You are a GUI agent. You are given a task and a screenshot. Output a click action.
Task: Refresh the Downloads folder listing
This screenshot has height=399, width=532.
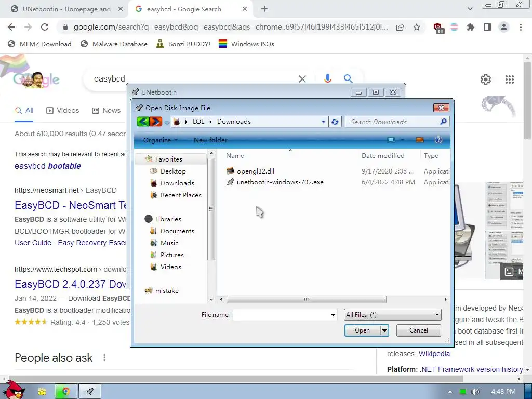coord(335,122)
